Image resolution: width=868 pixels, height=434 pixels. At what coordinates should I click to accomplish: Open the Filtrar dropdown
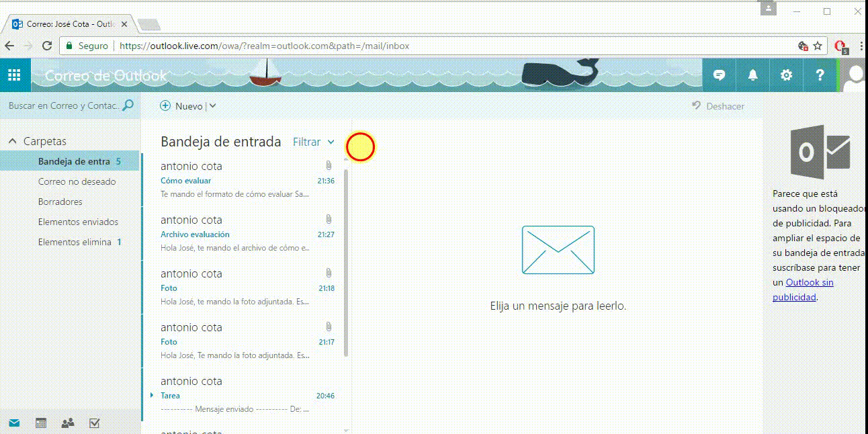tap(314, 142)
